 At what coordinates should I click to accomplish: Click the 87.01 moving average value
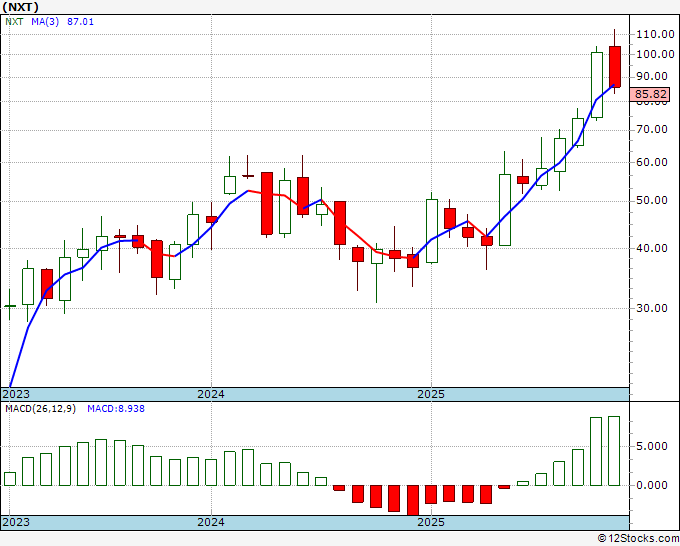click(80, 22)
